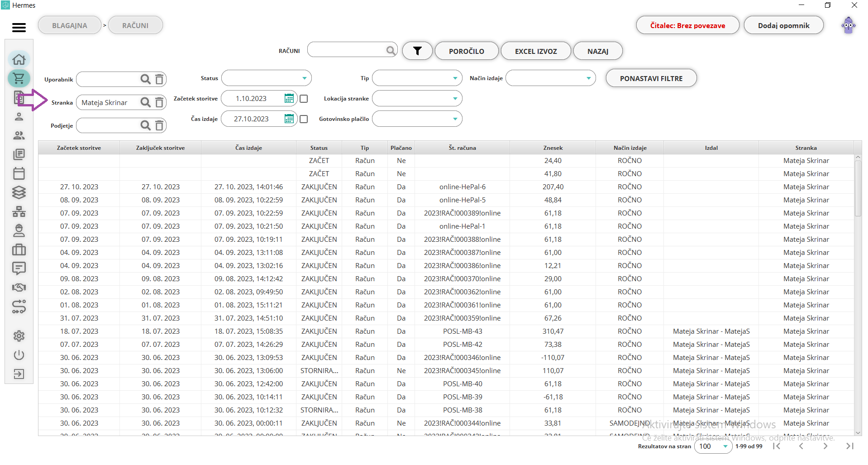Open stacked documents sidebar icon
The width and height of the screenshot is (868, 465).
pos(19,154)
